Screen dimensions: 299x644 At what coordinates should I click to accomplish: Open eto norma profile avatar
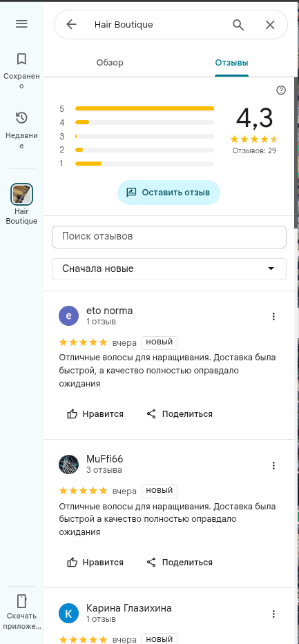[68, 315]
